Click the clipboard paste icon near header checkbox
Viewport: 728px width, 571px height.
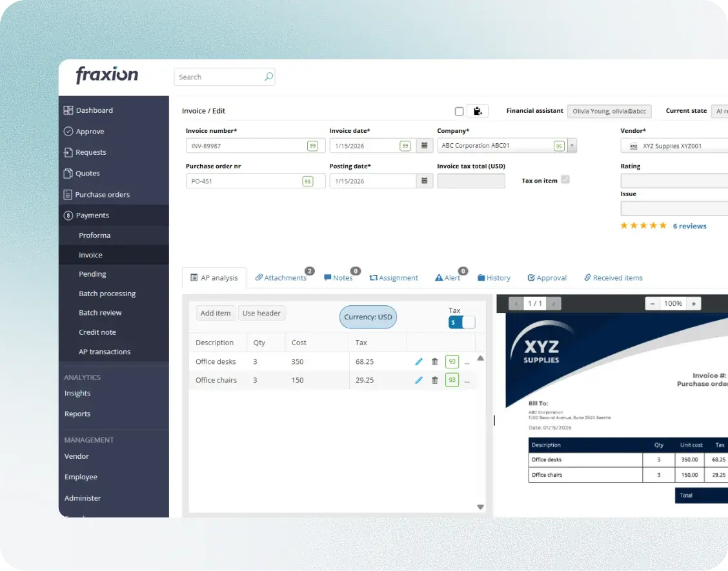click(478, 111)
